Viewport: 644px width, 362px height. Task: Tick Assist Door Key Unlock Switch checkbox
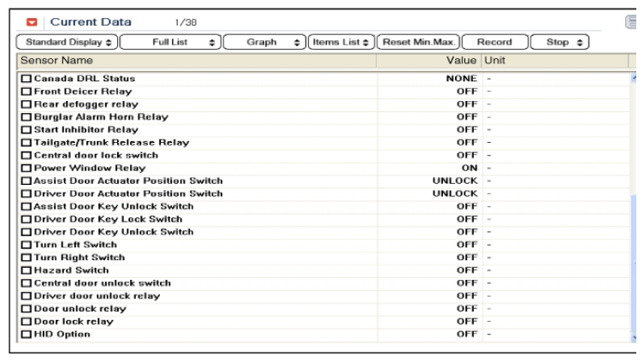(x=27, y=206)
